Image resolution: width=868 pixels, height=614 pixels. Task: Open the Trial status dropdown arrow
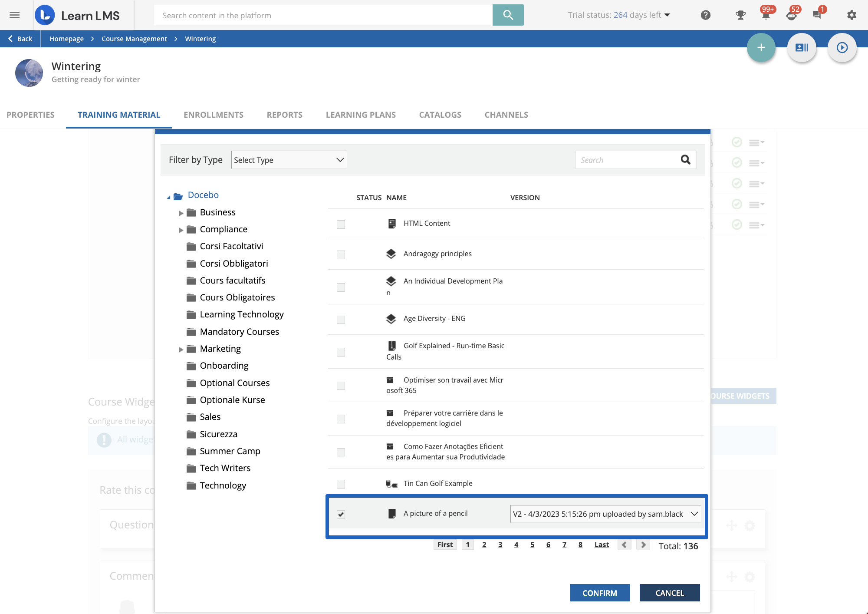pos(667,15)
